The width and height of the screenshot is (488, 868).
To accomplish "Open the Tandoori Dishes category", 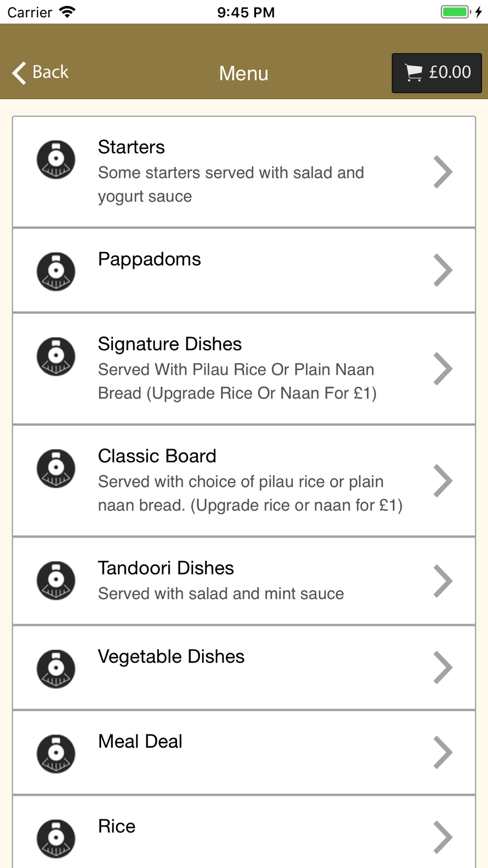I will point(244,581).
